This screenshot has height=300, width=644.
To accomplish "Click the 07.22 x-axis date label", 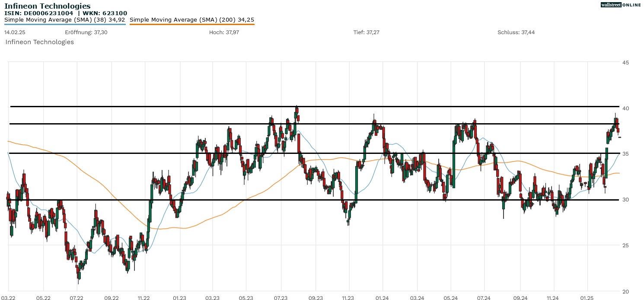I will (x=76, y=298).
